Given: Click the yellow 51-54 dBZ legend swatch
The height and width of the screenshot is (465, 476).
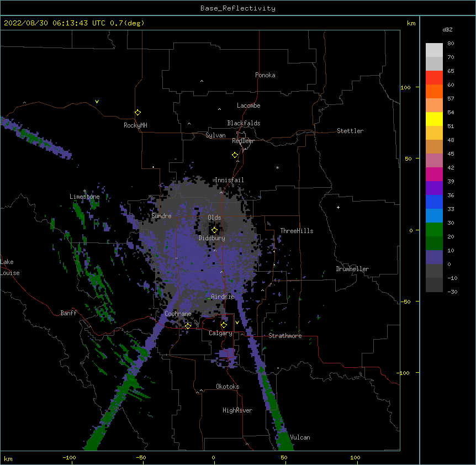Looking at the screenshot, I should [x=434, y=119].
